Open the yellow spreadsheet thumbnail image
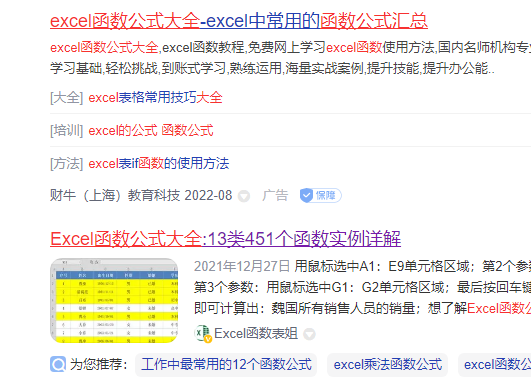Screen dimensions: 531x386 point(114,301)
